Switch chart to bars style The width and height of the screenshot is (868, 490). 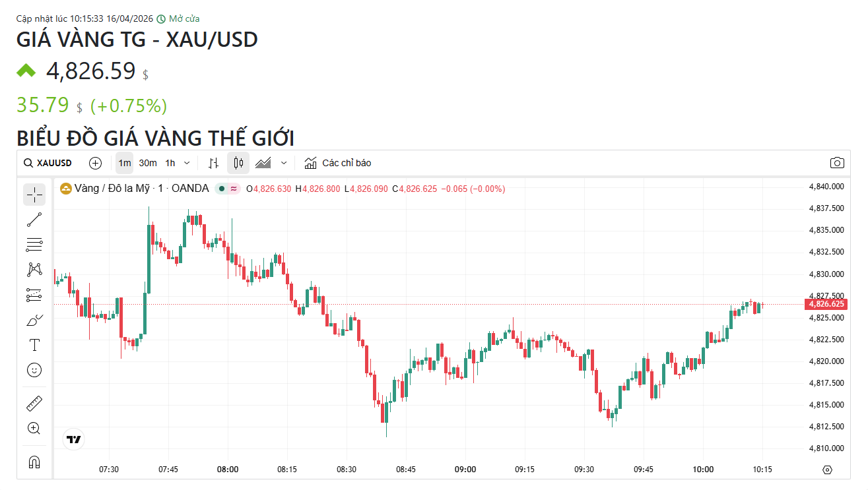[x=213, y=163]
